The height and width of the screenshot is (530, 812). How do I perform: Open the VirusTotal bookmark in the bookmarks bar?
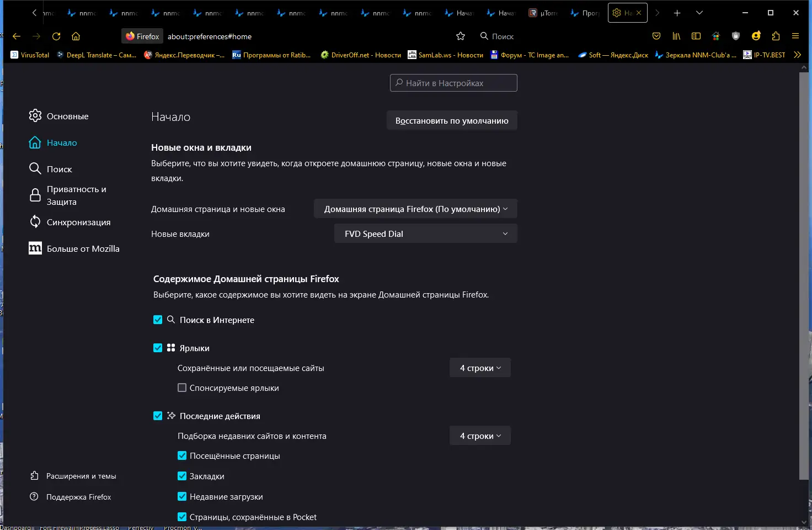pyautogui.click(x=30, y=55)
